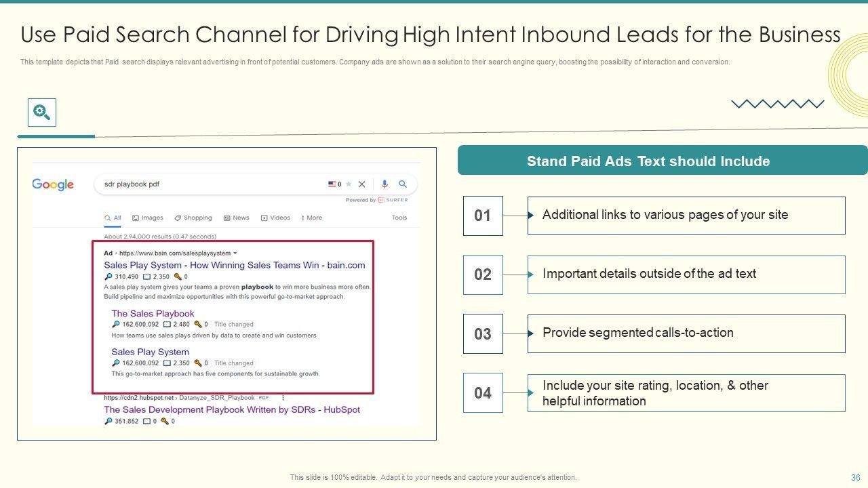Open the Tools search filter
Viewport: 868px width, 488px height.
[x=399, y=218]
